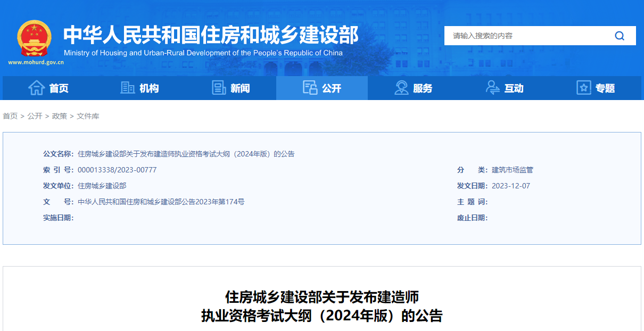
Task: Open the 服务 navigation tab
Action: (x=413, y=88)
